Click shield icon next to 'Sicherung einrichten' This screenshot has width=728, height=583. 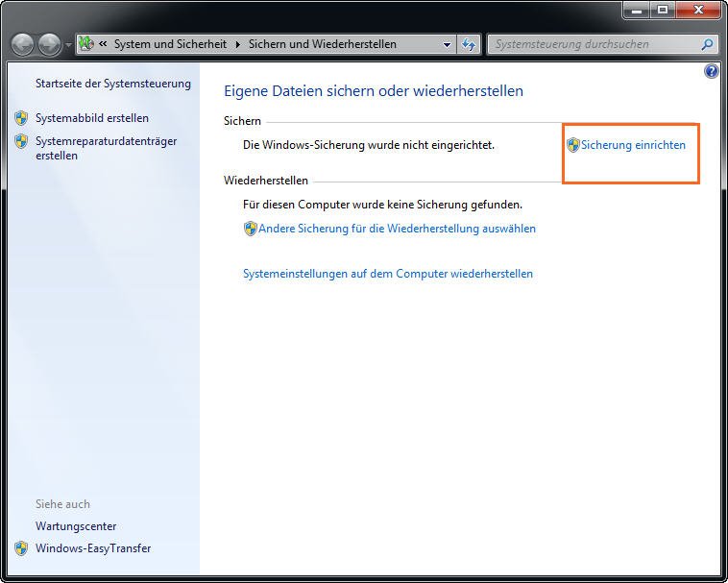(x=573, y=145)
